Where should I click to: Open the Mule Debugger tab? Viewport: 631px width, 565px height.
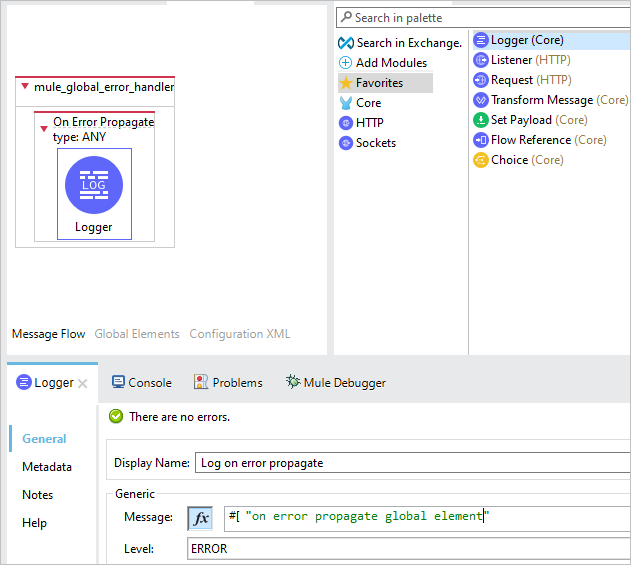(336, 382)
